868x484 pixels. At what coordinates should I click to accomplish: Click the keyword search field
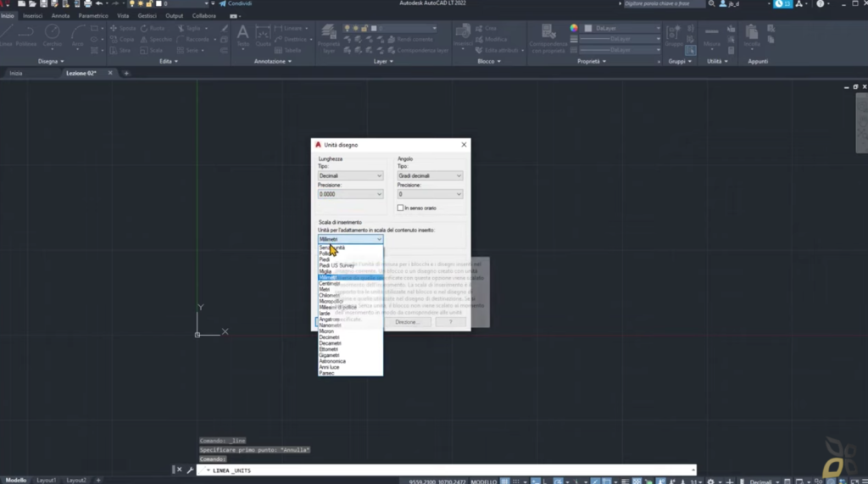(x=664, y=4)
